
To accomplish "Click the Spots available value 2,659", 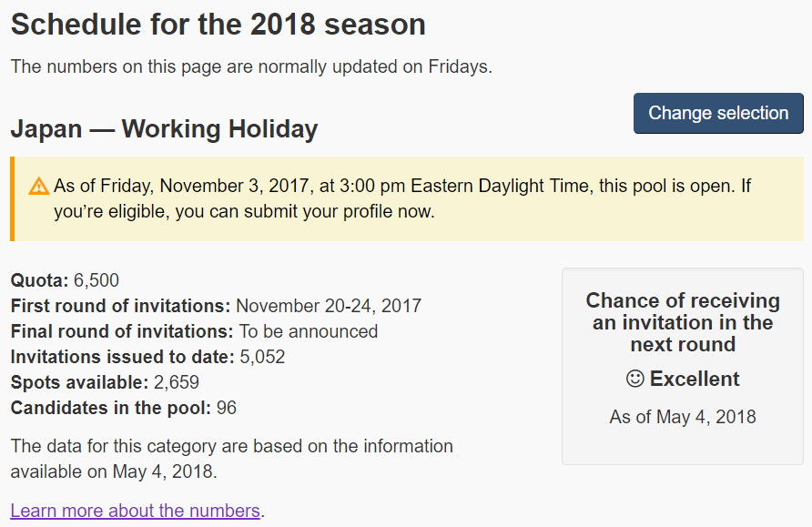I will click(x=177, y=382).
